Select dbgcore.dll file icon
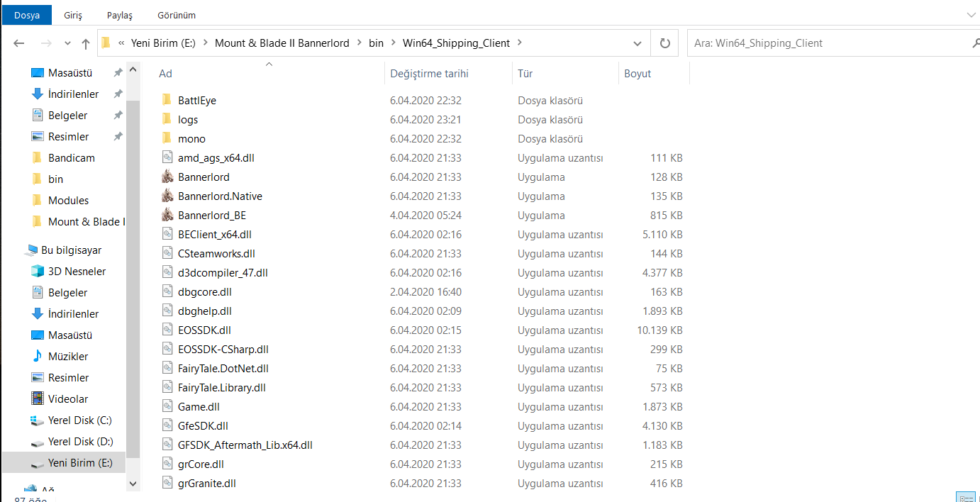 pyautogui.click(x=167, y=292)
